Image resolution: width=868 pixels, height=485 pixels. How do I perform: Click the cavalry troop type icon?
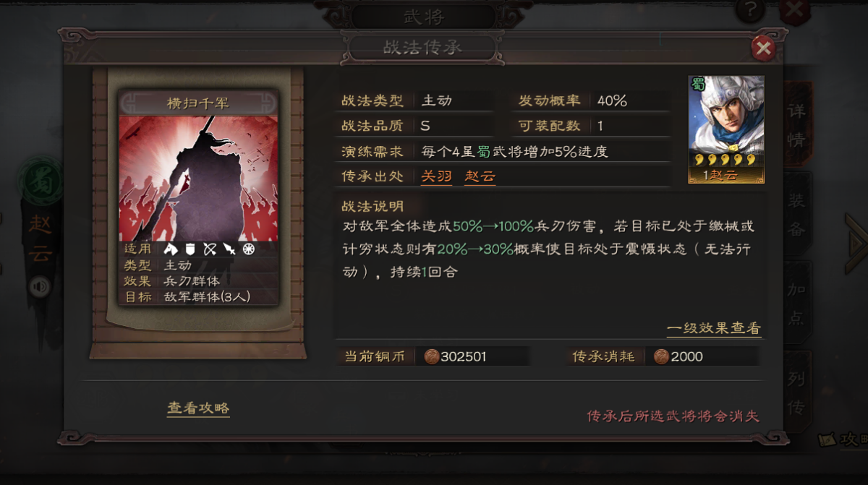point(171,249)
